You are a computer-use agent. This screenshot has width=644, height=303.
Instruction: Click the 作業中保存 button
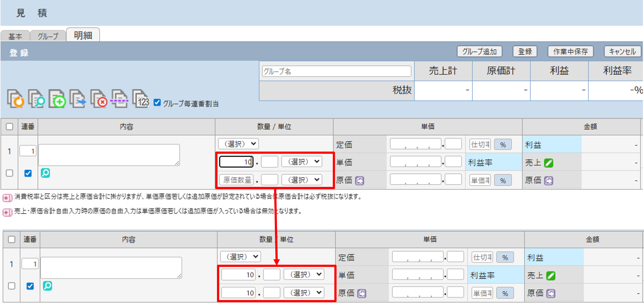570,52
